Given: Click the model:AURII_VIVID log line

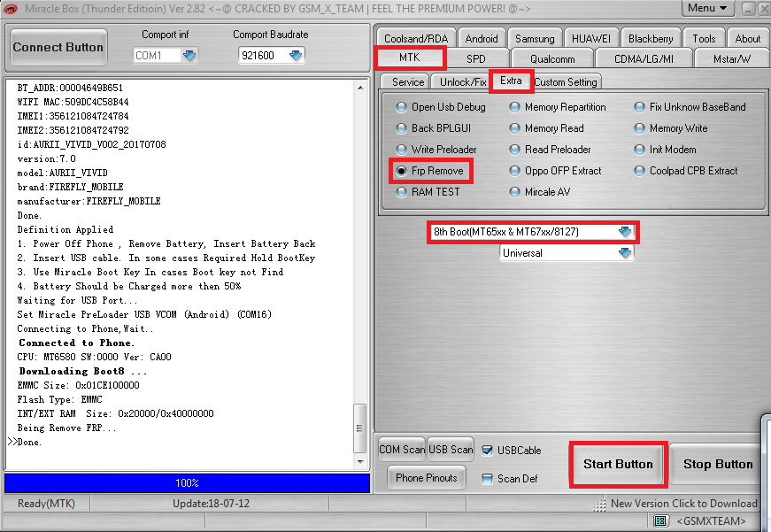Looking at the screenshot, I should 63,173.
